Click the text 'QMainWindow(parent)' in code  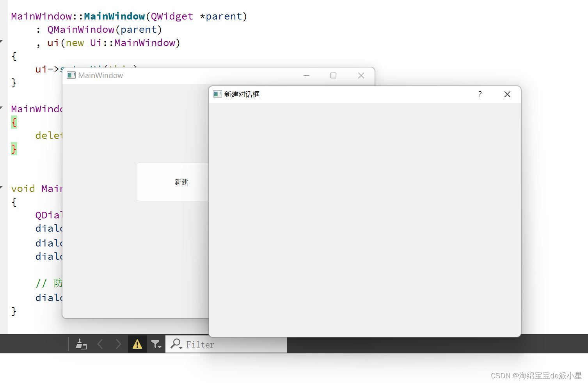click(105, 30)
